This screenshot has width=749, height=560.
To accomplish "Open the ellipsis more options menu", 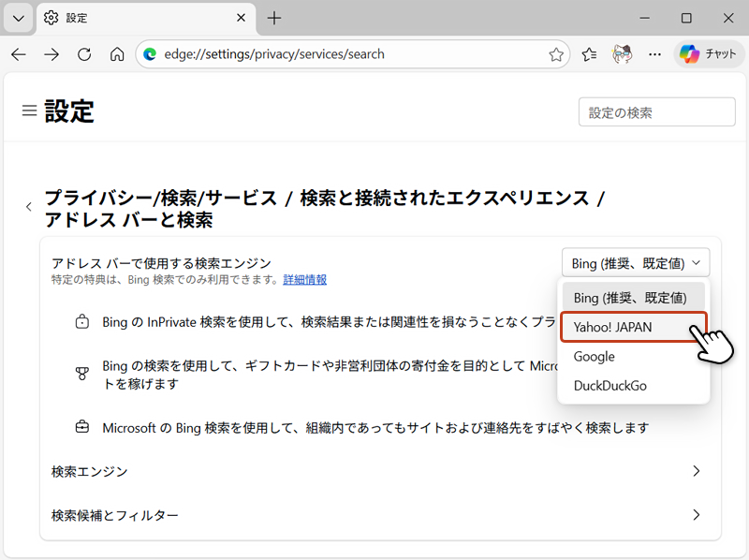I will point(654,54).
